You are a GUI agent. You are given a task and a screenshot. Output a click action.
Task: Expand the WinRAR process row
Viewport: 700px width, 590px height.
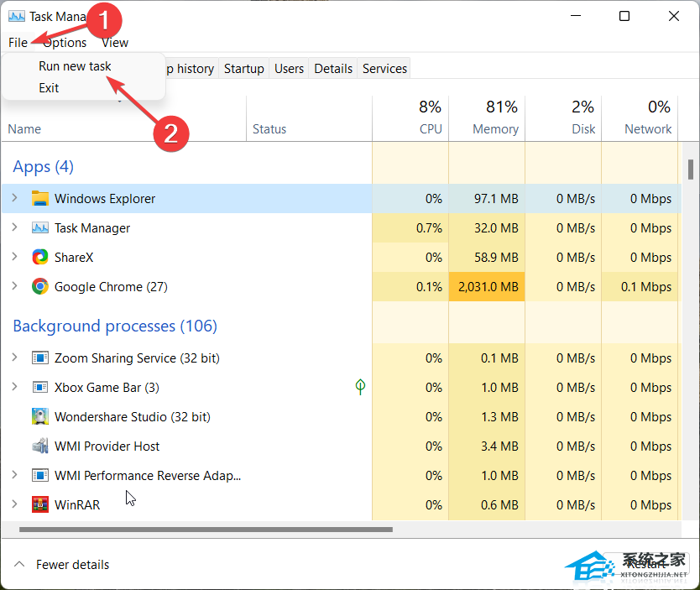15,504
